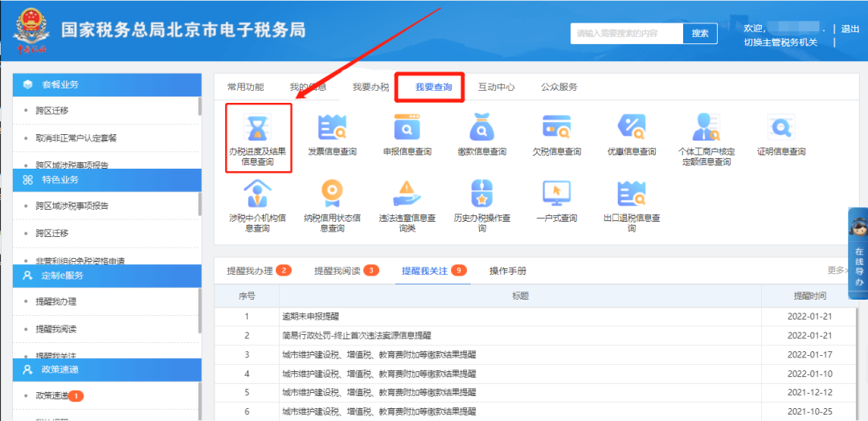Image resolution: width=868 pixels, height=421 pixels.
Task: Open 个体工商户核定定额信息查询 icon
Action: (706, 127)
